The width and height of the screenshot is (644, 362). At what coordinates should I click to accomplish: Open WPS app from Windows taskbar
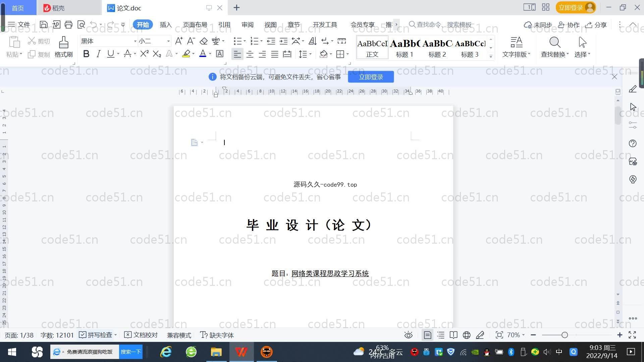pos(241,352)
